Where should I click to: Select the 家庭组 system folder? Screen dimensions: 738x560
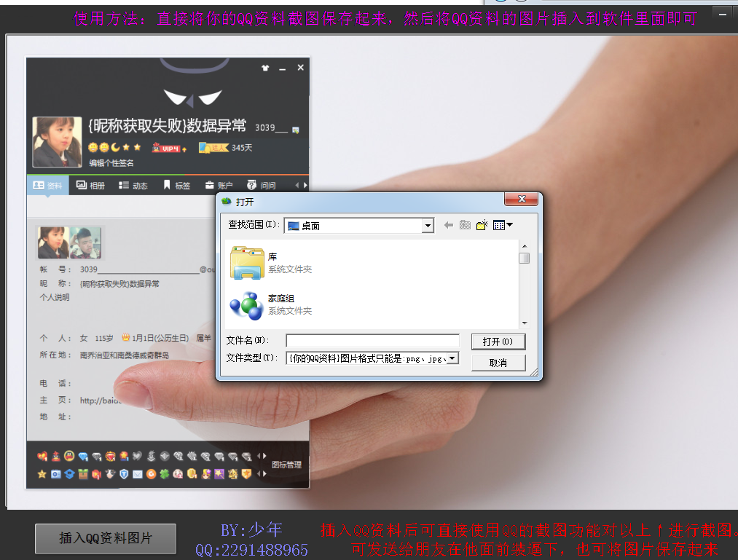[272, 305]
